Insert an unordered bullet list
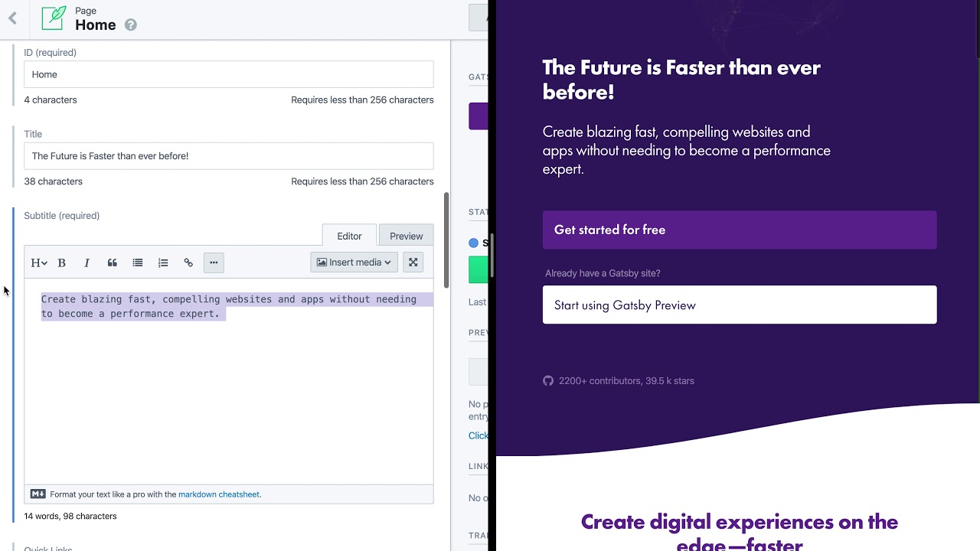Image resolution: width=980 pixels, height=551 pixels. pos(138,262)
